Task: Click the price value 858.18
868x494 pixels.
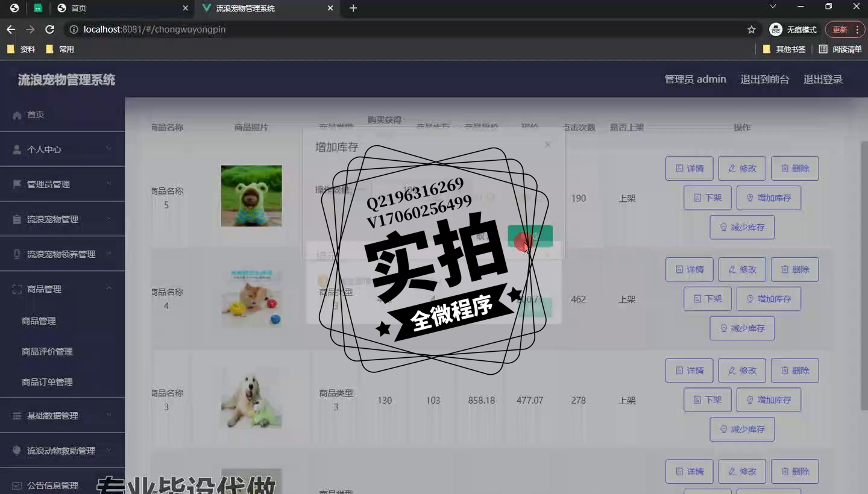Action: (482, 400)
